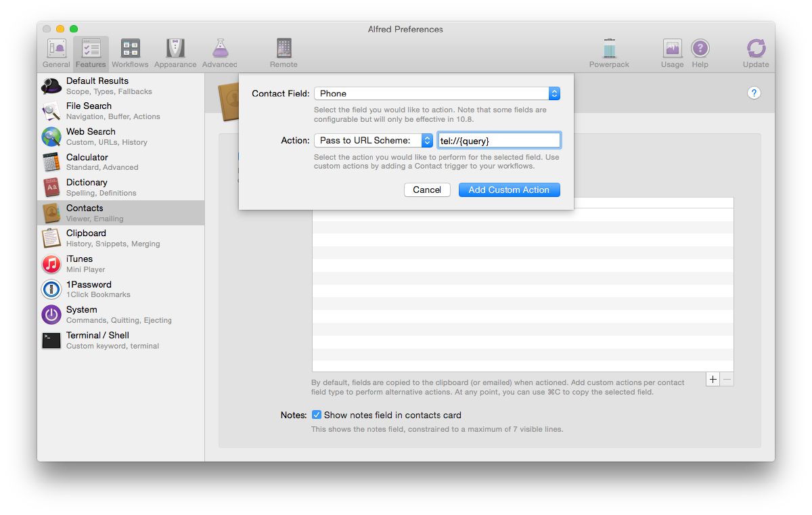Viewport: 812px width, 515px height.
Task: Select the Web Search globe icon
Action: coord(51,137)
